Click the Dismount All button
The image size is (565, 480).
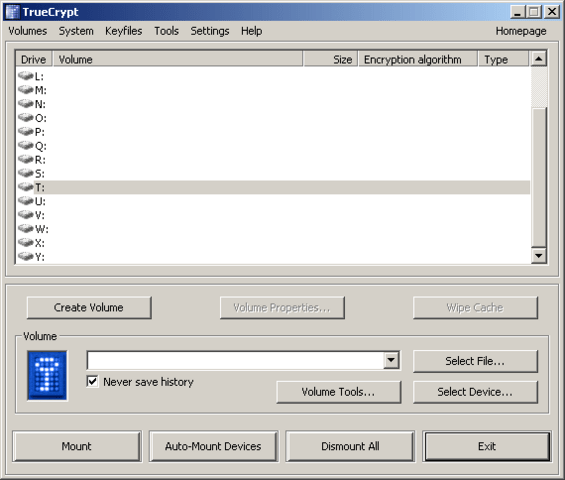point(350,446)
